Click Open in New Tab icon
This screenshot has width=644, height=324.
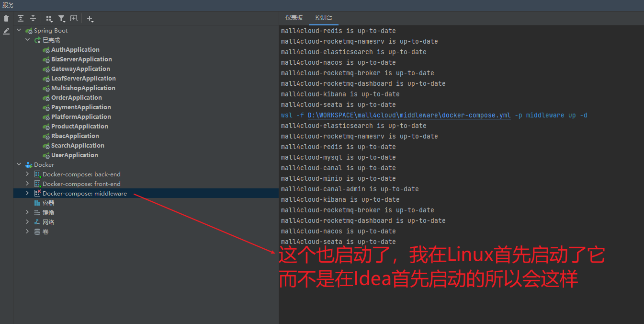click(x=74, y=18)
